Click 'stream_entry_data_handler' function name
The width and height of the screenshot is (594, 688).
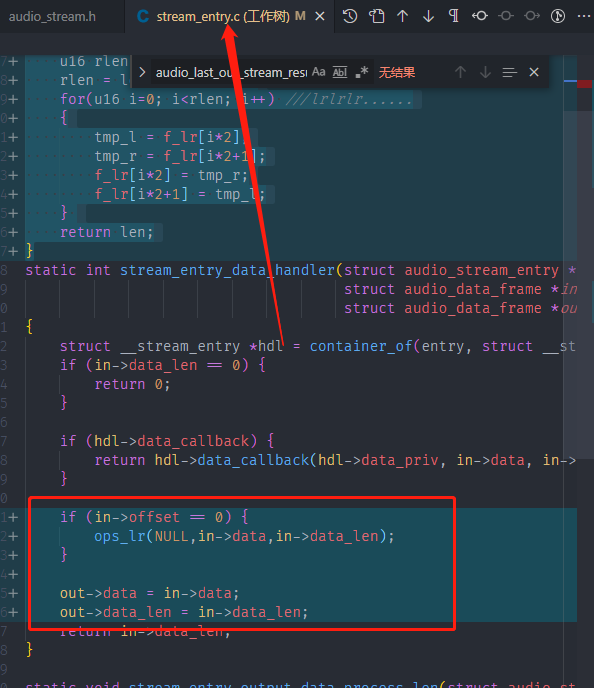click(x=227, y=270)
